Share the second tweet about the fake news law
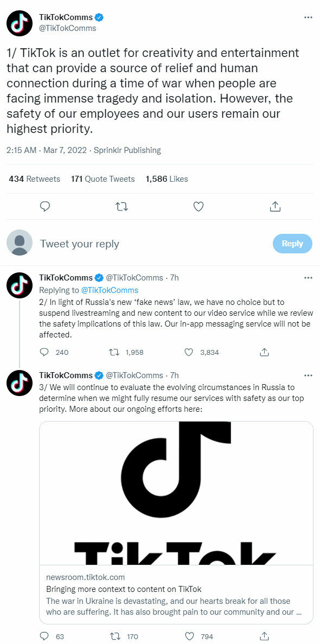This screenshot has height=644, width=320. pos(265,352)
